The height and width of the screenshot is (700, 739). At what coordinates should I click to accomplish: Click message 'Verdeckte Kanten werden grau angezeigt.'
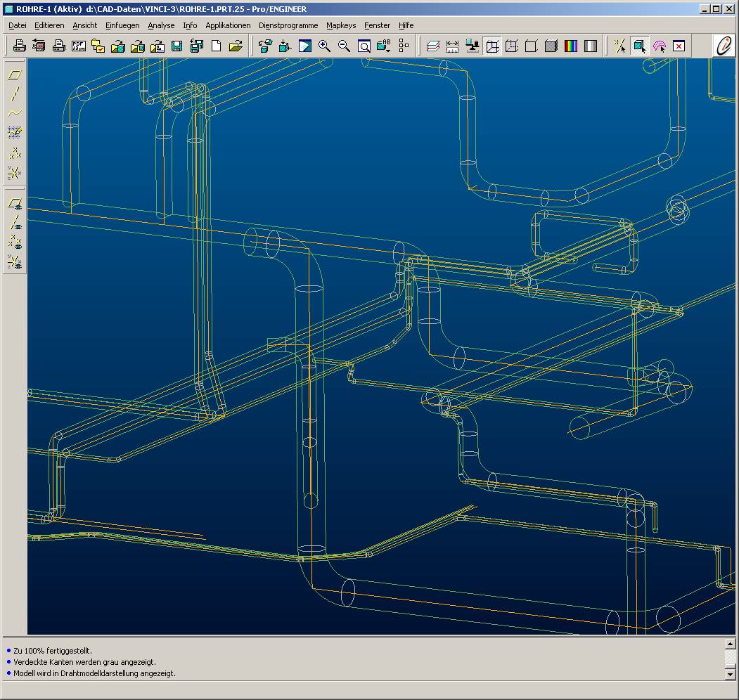point(85,662)
